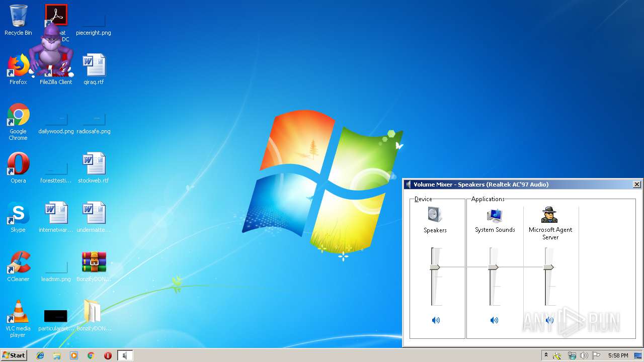Open the System Sounds label link
Viewport: 644px width, 362px height.
coord(495,230)
